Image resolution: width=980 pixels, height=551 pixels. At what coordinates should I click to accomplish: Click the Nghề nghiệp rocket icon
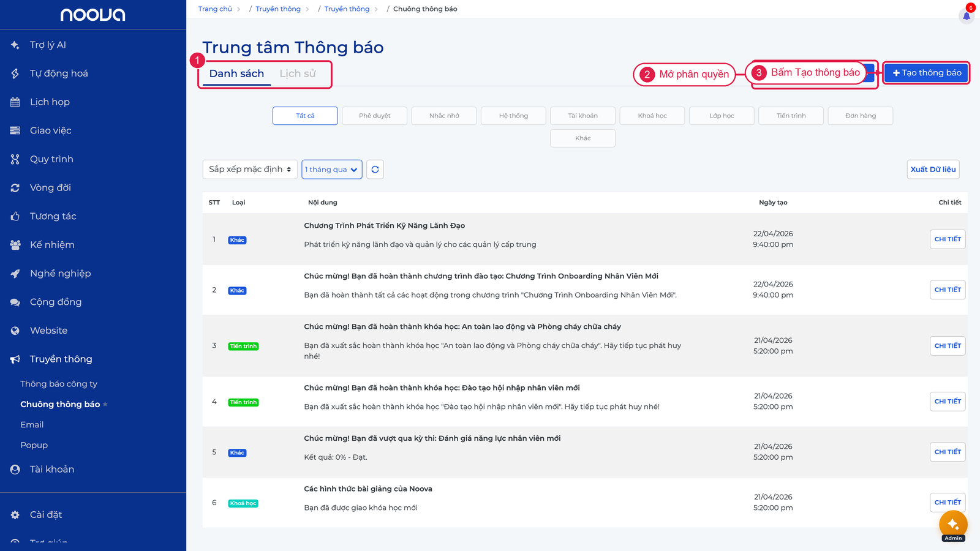click(x=15, y=274)
